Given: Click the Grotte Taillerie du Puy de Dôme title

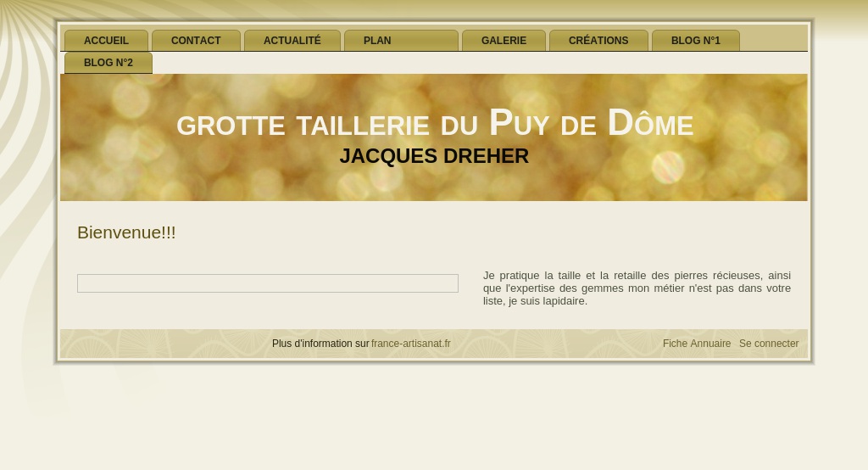Looking at the screenshot, I should [x=435, y=122].
